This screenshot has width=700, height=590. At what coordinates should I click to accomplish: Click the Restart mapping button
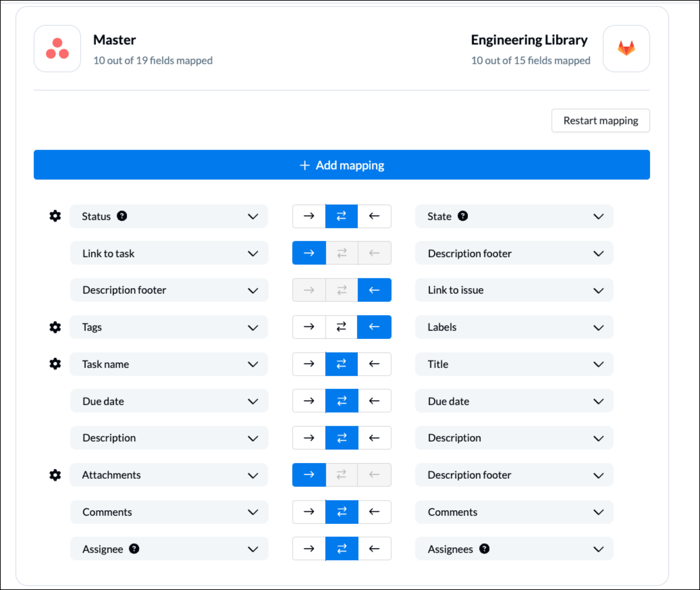(600, 121)
